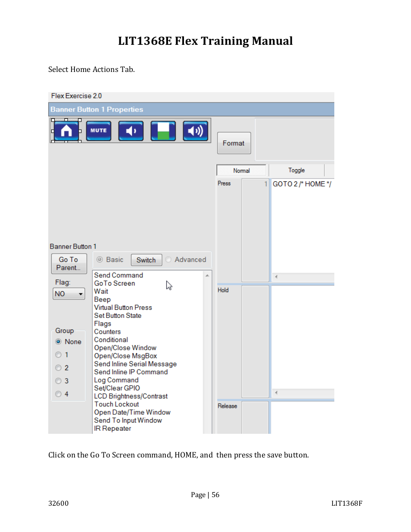Select Group 2 radio button
Screen dimensions: 411x532
coord(59,368)
